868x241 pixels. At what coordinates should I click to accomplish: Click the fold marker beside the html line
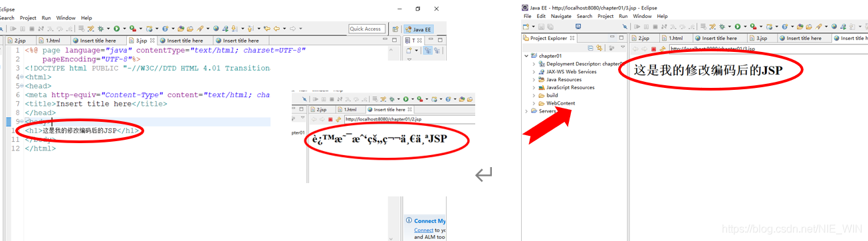coord(23,77)
